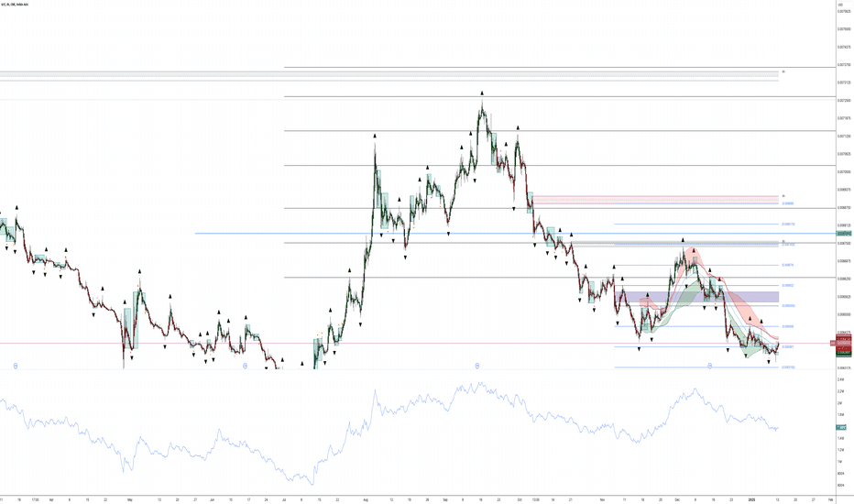Click the 'Nov' label on the time axis

coord(602,499)
